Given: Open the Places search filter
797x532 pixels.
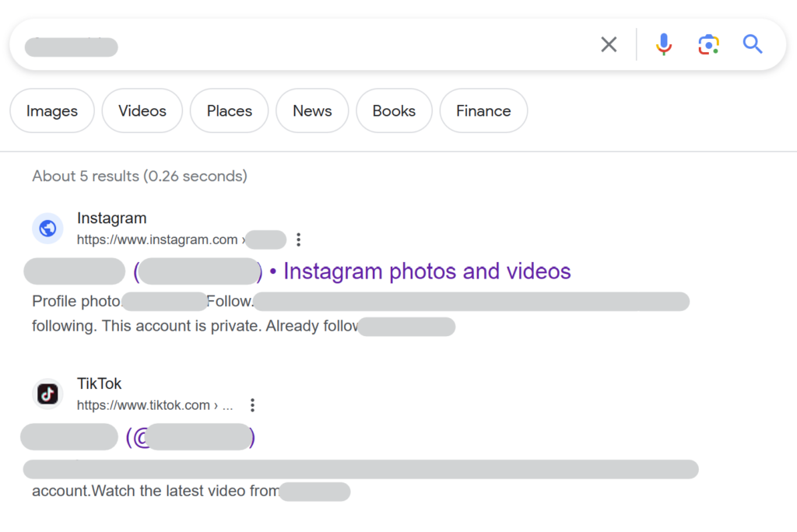Looking at the screenshot, I should 229,110.
